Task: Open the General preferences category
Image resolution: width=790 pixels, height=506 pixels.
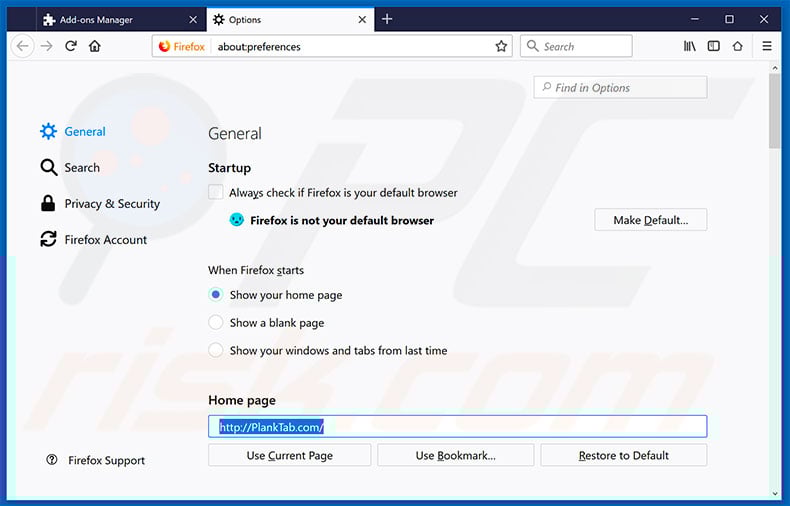Action: tap(73, 132)
